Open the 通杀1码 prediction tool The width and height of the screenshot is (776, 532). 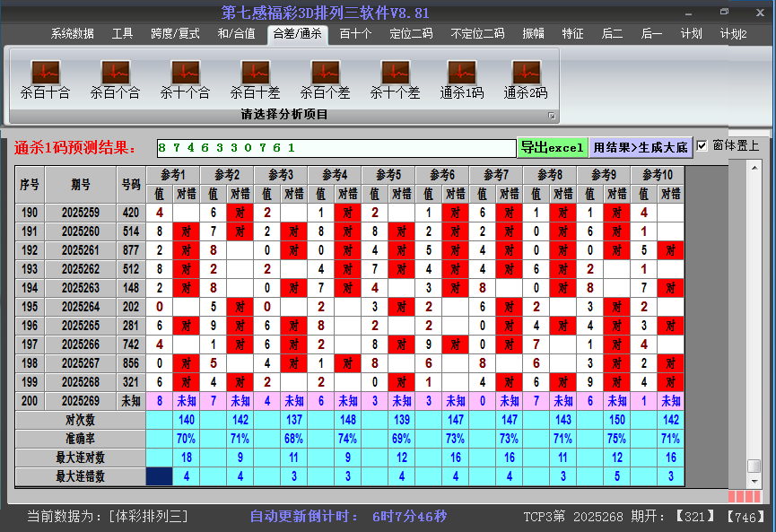tap(462, 79)
